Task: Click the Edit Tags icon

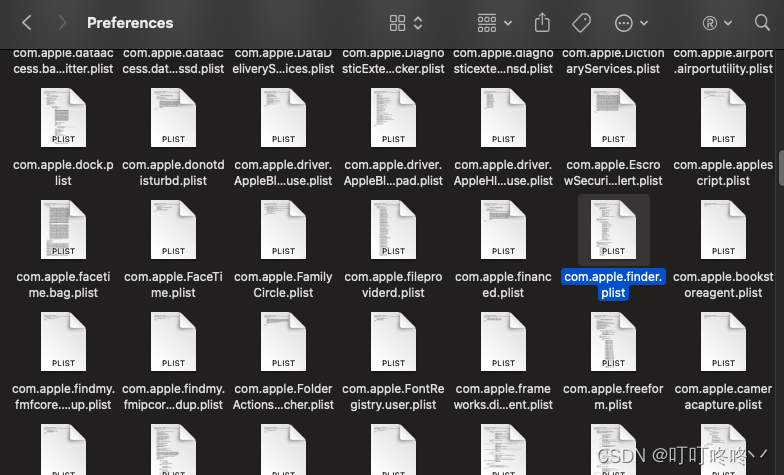Action: [582, 23]
